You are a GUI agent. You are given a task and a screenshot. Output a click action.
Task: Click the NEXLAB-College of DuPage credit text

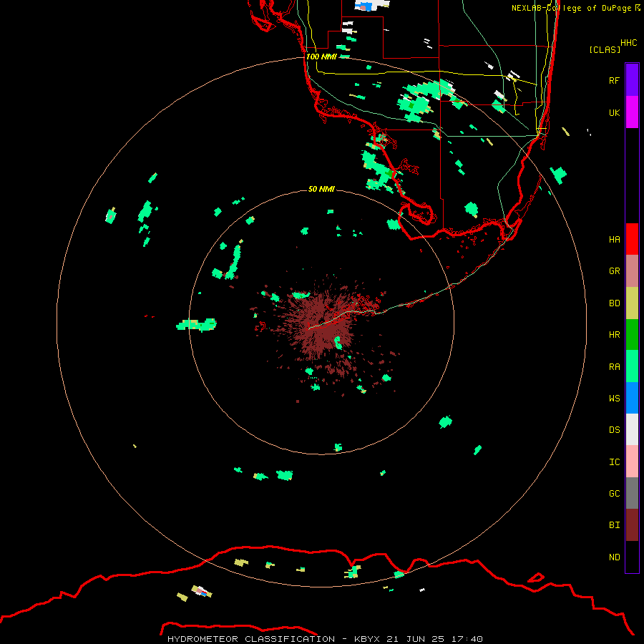pos(571,8)
